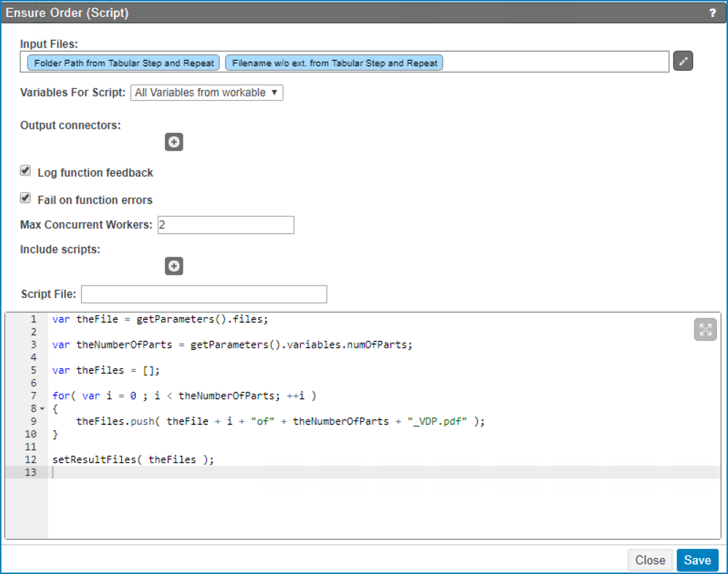Collapse the code fold arrow at line 8
This screenshot has width=728, height=574.
coord(42,409)
